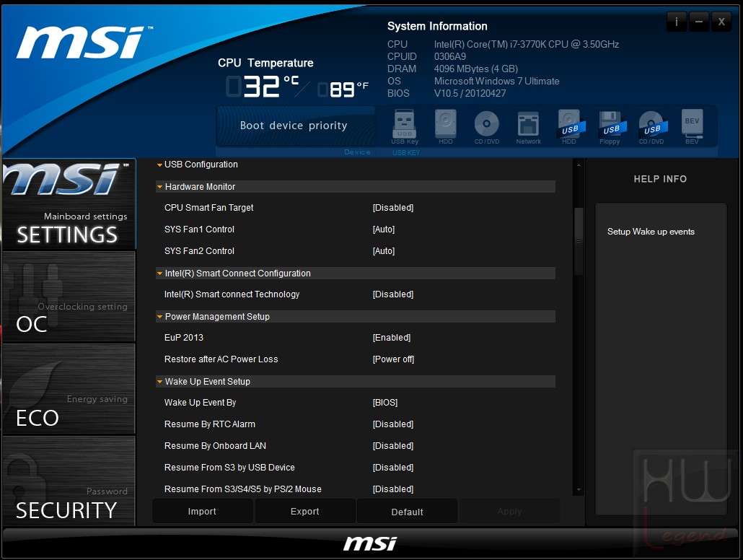Change SYS Fan2 Control Auto value
743x560 pixels.
click(x=383, y=251)
